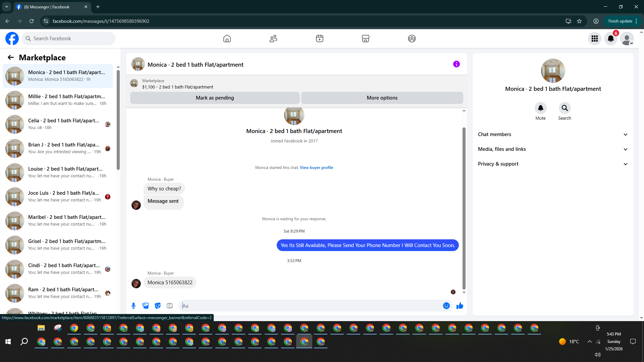Click the browser address bar URL
Viewport: 644px width, 362px height.
pyautogui.click(x=101, y=21)
